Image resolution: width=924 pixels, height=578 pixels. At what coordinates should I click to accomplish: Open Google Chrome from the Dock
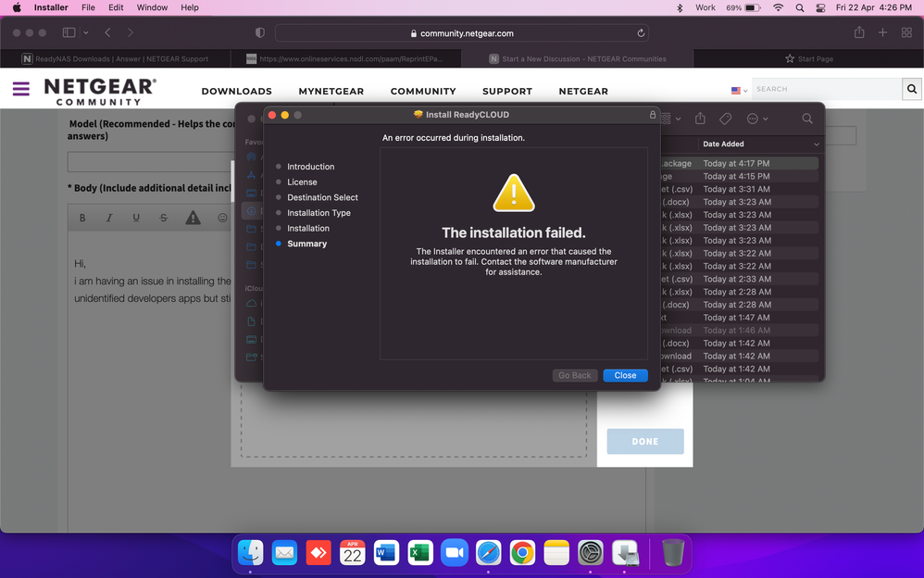[x=522, y=553]
